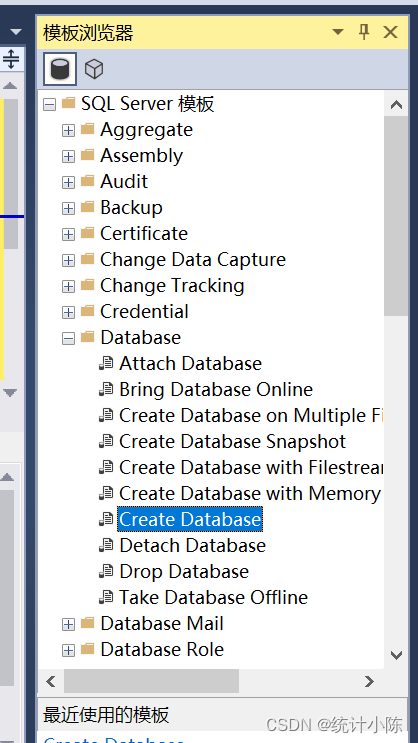Select the Take Database Offline template
This screenshot has width=418, height=743.
(213, 598)
